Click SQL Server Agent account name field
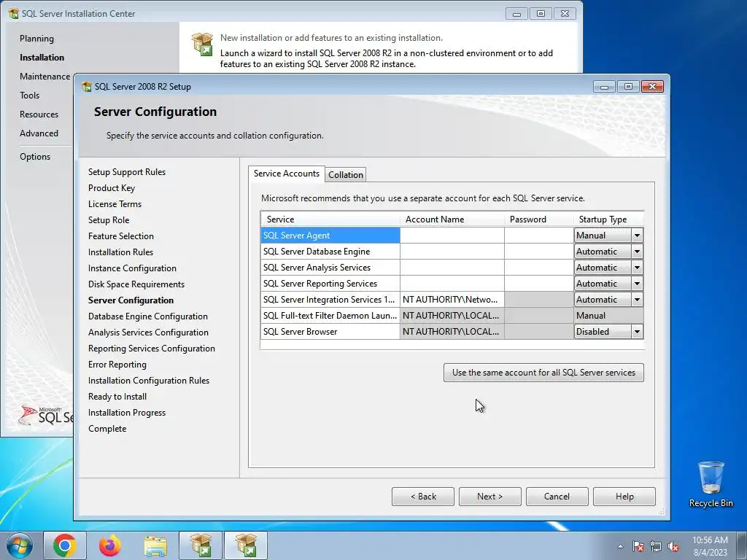This screenshot has height=560, width=747. tap(452, 236)
